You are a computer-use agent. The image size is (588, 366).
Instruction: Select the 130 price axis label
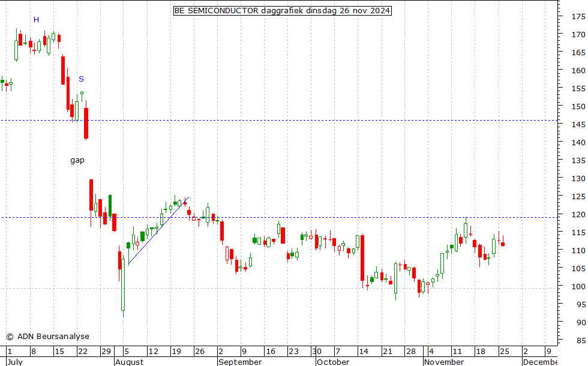578,179
